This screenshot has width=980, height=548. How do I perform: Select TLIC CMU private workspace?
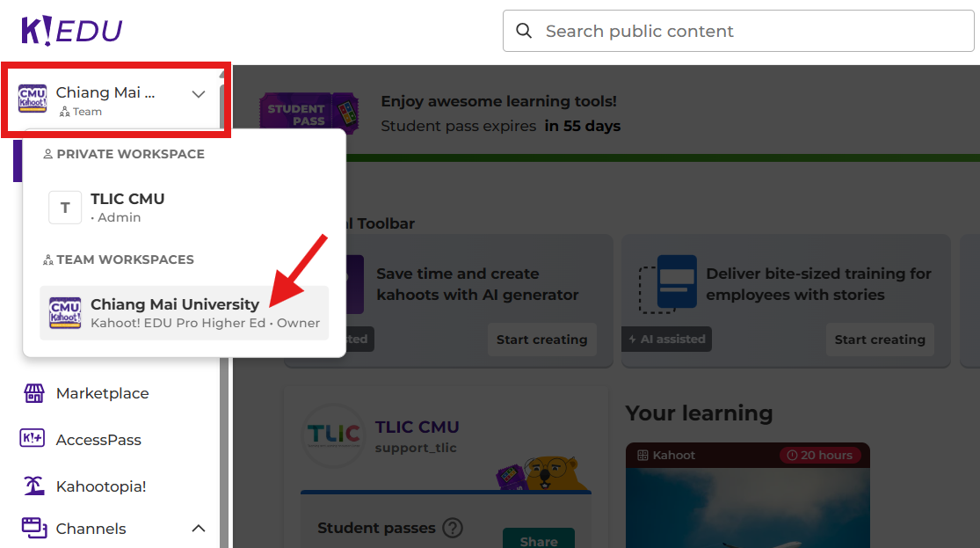click(x=127, y=207)
